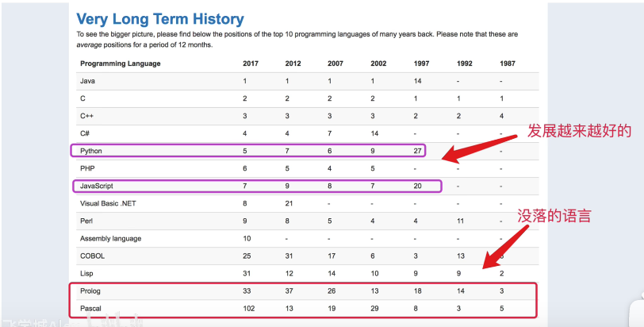The height and width of the screenshot is (327, 644).
Task: Click the JavaScript language cell
Action: tap(97, 186)
